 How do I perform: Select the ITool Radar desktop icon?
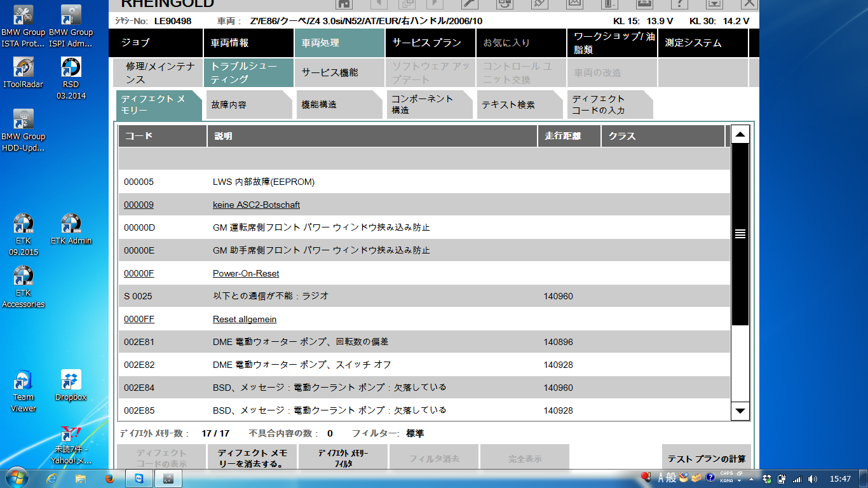(x=24, y=72)
